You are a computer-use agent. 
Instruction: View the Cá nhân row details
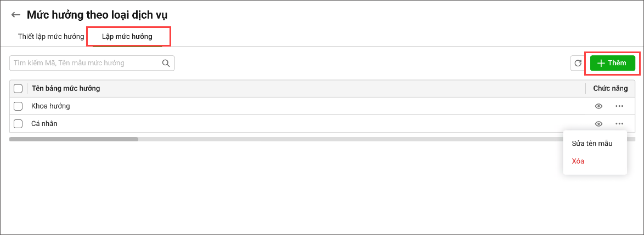tap(598, 124)
